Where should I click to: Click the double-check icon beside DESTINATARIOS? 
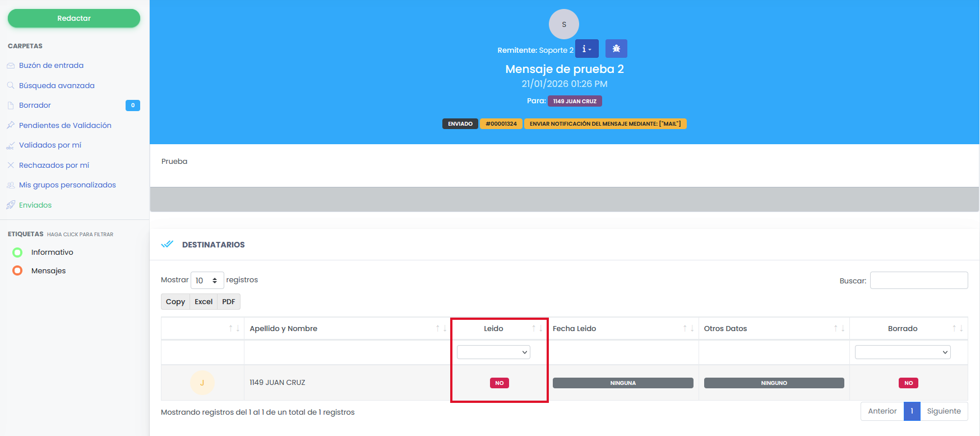point(167,244)
